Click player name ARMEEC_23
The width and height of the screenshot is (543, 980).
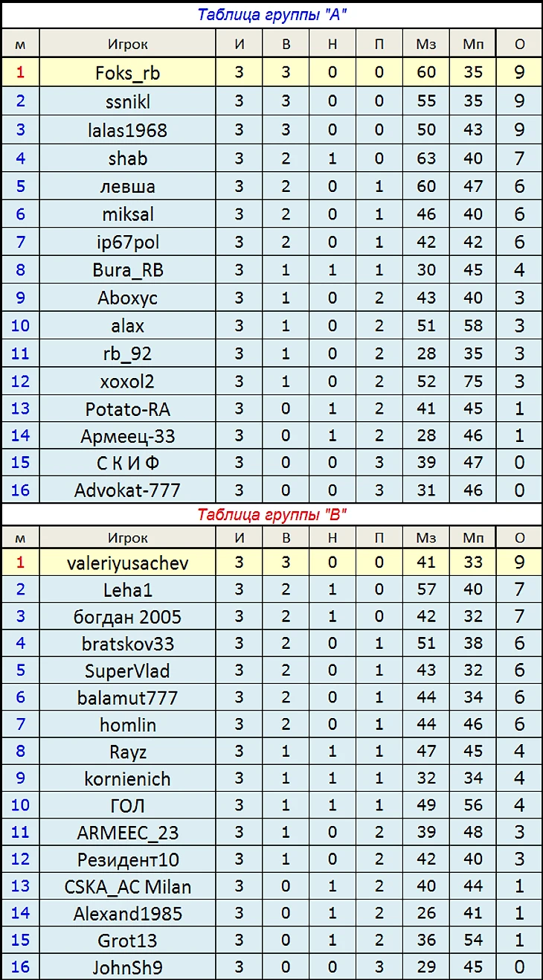coord(127,833)
